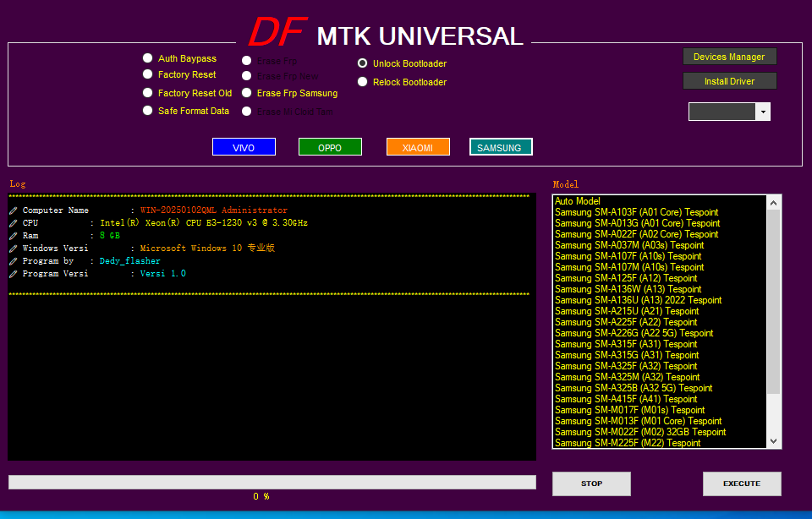This screenshot has width=812, height=519.
Task: Click the WIN-20250102QML Administrator log value
Action: click(213, 210)
